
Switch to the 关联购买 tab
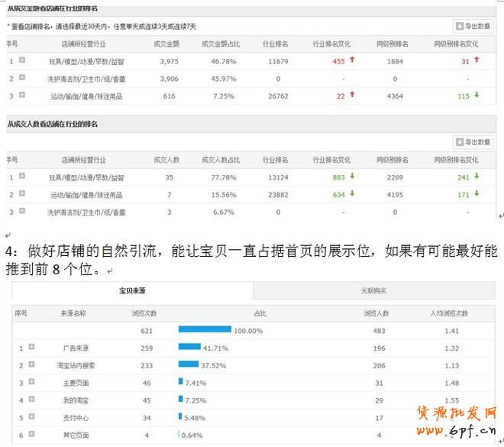(x=373, y=291)
